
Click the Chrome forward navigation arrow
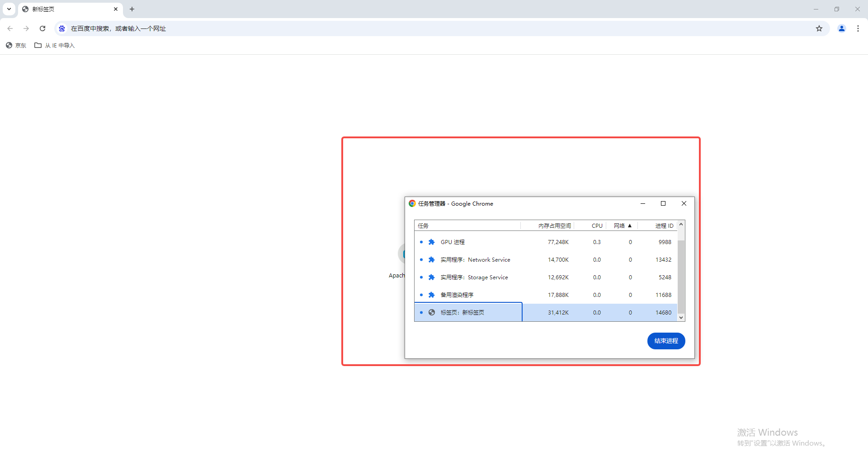click(x=26, y=28)
